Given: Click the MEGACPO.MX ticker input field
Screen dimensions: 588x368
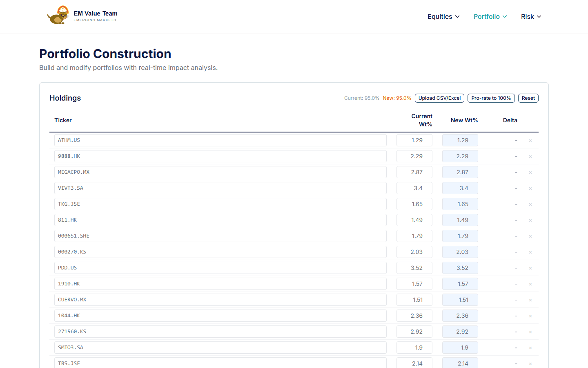Looking at the screenshot, I should coord(220,172).
